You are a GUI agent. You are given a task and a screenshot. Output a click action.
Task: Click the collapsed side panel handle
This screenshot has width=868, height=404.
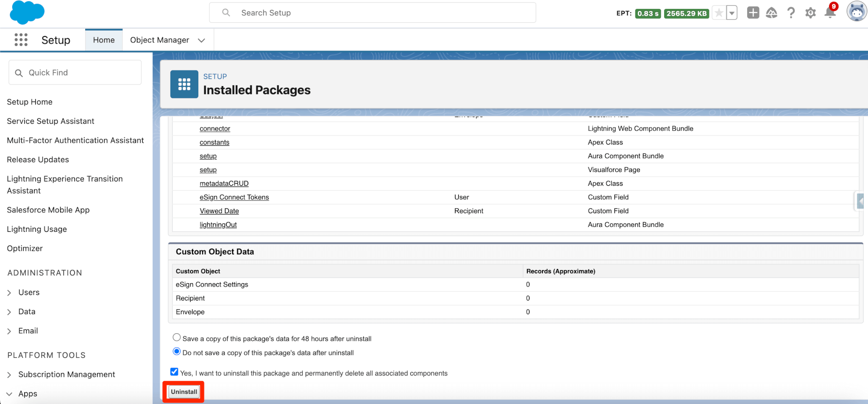tap(860, 201)
